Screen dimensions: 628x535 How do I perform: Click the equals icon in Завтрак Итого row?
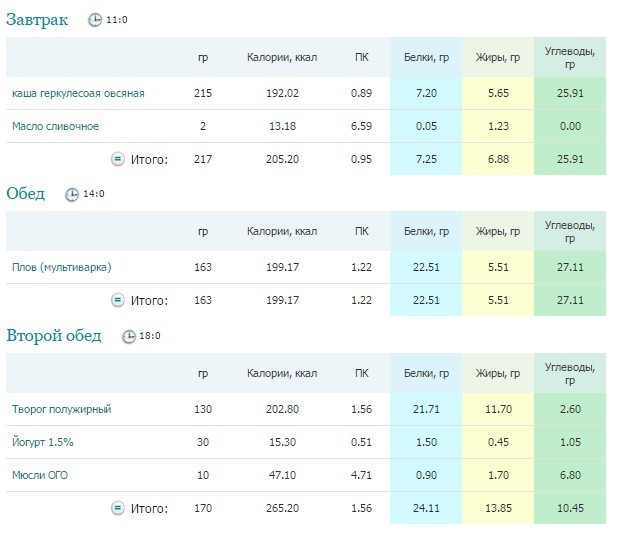(x=118, y=159)
